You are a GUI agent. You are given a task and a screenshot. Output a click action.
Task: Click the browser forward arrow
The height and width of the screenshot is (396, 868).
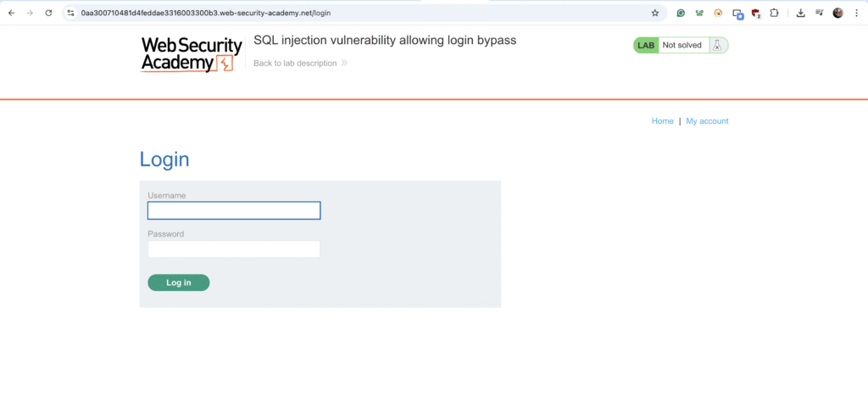pyautogui.click(x=30, y=13)
